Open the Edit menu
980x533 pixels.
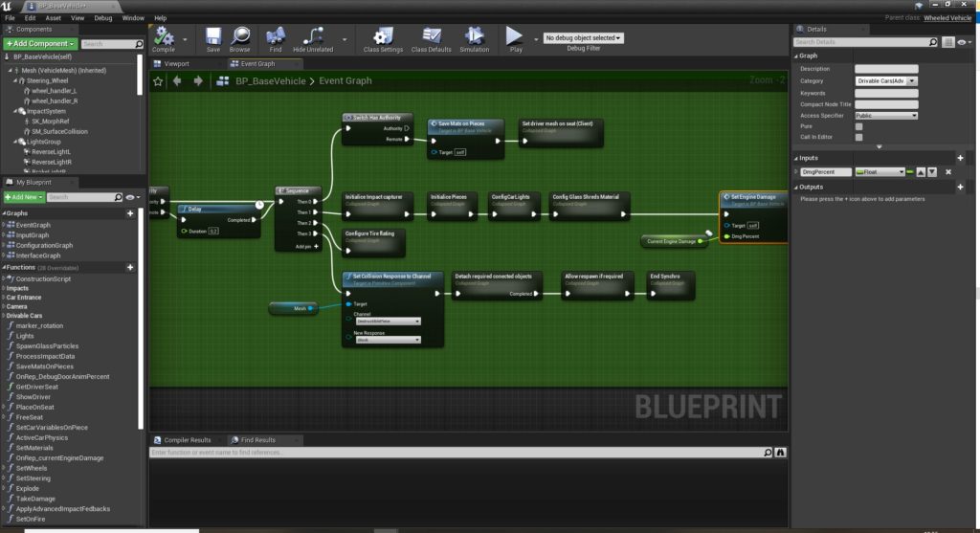30,18
